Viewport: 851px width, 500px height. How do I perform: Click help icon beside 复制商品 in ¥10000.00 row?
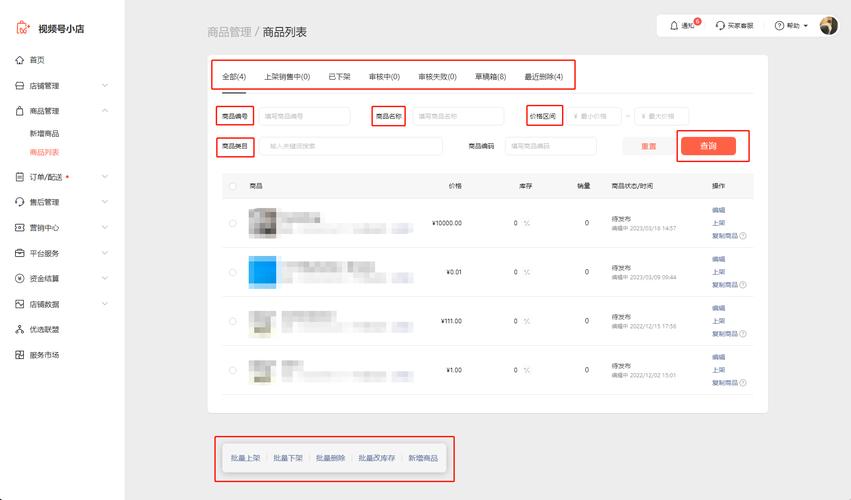[x=743, y=236]
